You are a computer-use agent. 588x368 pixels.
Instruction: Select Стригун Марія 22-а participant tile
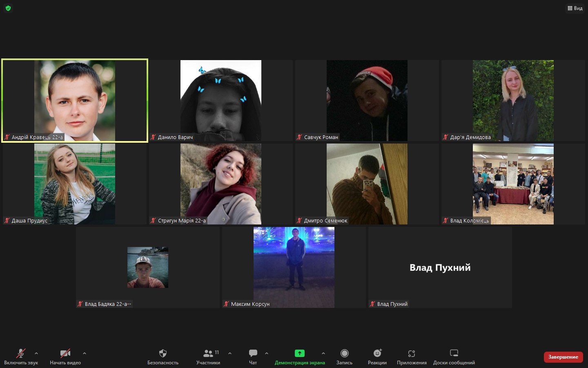coord(221,184)
